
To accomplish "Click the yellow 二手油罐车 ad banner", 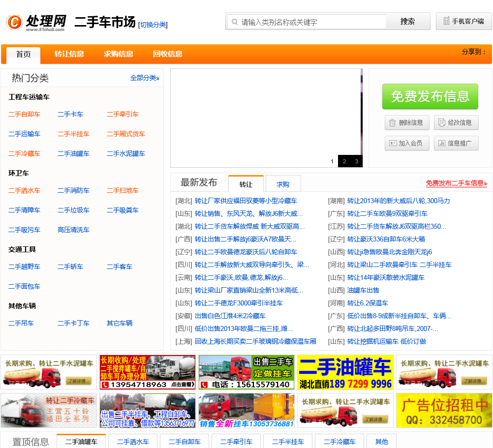I will 345,372.
